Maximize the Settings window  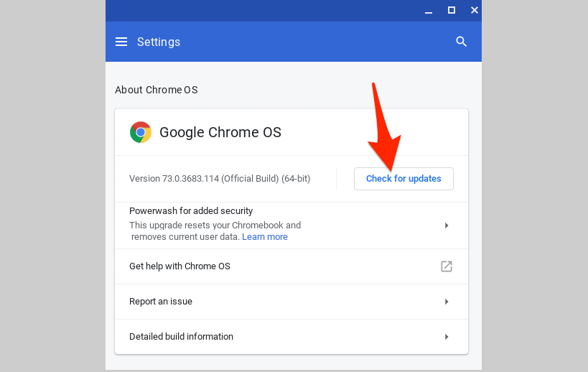click(x=452, y=10)
